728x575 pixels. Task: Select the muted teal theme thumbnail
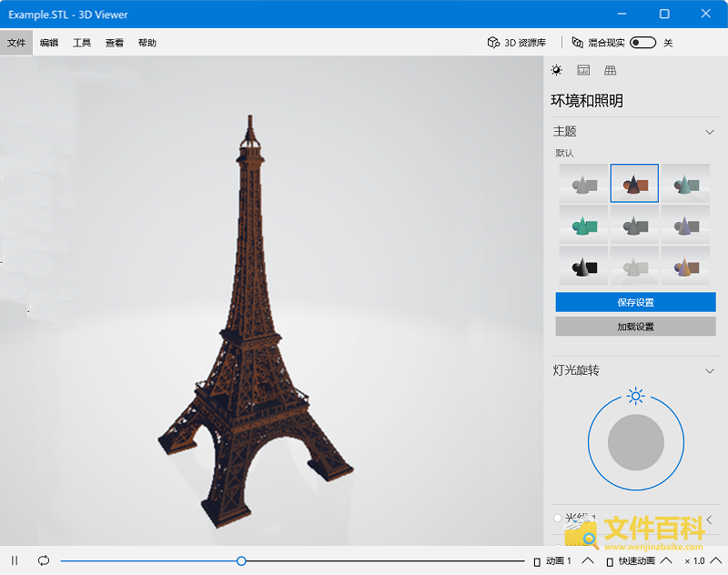tap(685, 183)
